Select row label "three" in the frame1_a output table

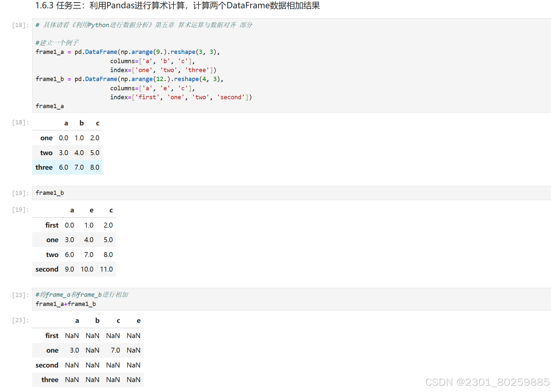pos(44,167)
